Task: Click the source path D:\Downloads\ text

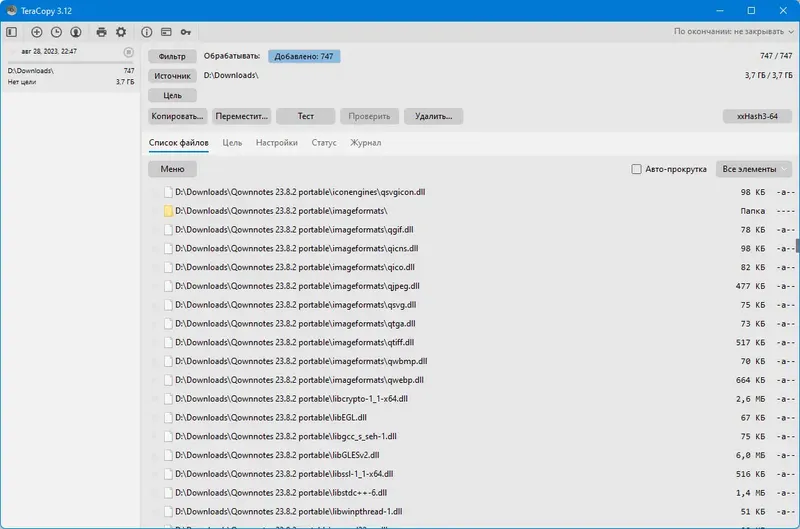Action: click(x=231, y=75)
